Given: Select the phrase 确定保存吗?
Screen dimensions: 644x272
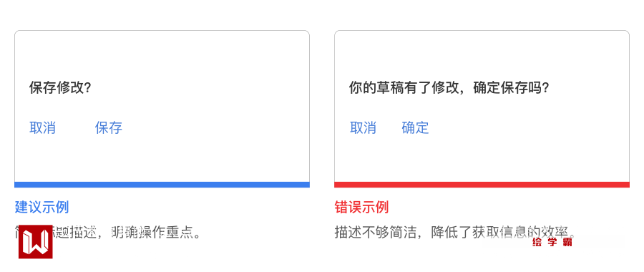Looking at the screenshot, I should click(512, 88).
